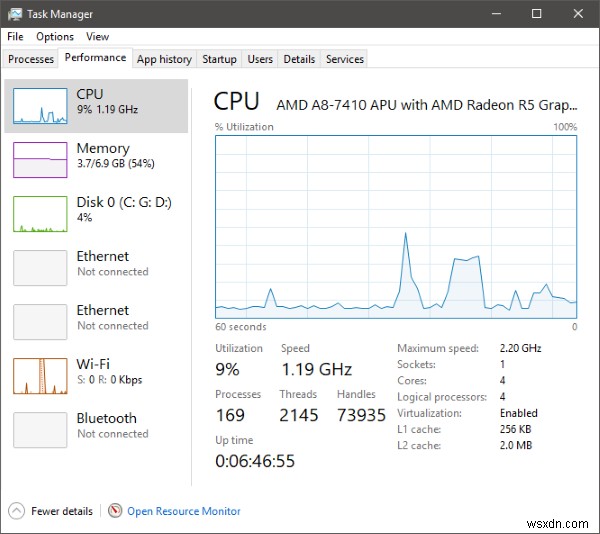
Task: Click the 2.20 GHz maximum speed value
Action: click(520, 348)
